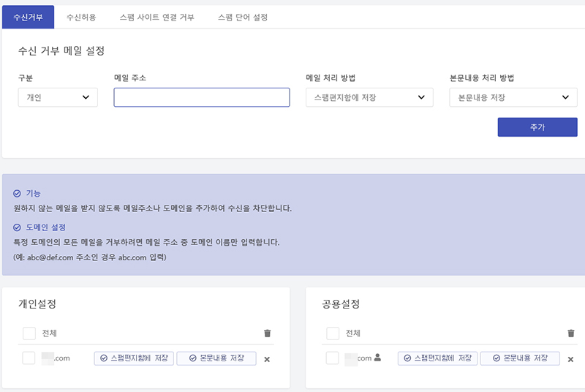Remove the 개인설정 entry with X icon

coord(267,359)
